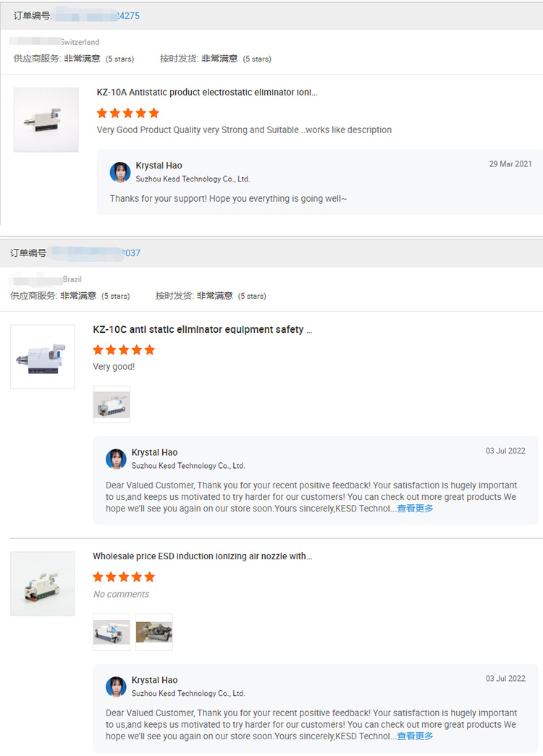The image size is (543, 756).
Task: Click Krystal Hao's avatar in the 29 Mar 2021 reply
Action: pos(120,172)
